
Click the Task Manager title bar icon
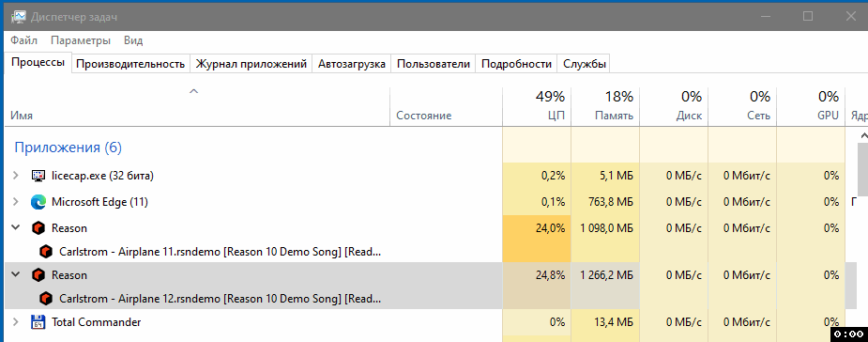[x=18, y=17]
